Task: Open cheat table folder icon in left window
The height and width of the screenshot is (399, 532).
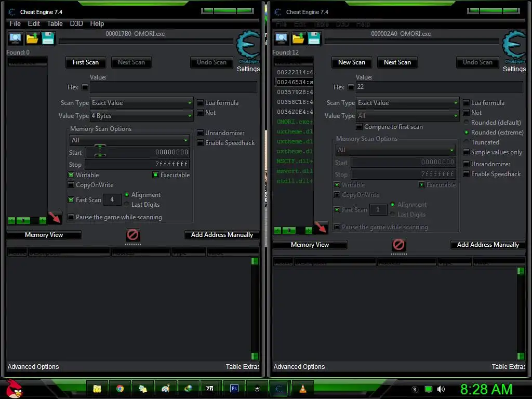Action: (x=32, y=38)
